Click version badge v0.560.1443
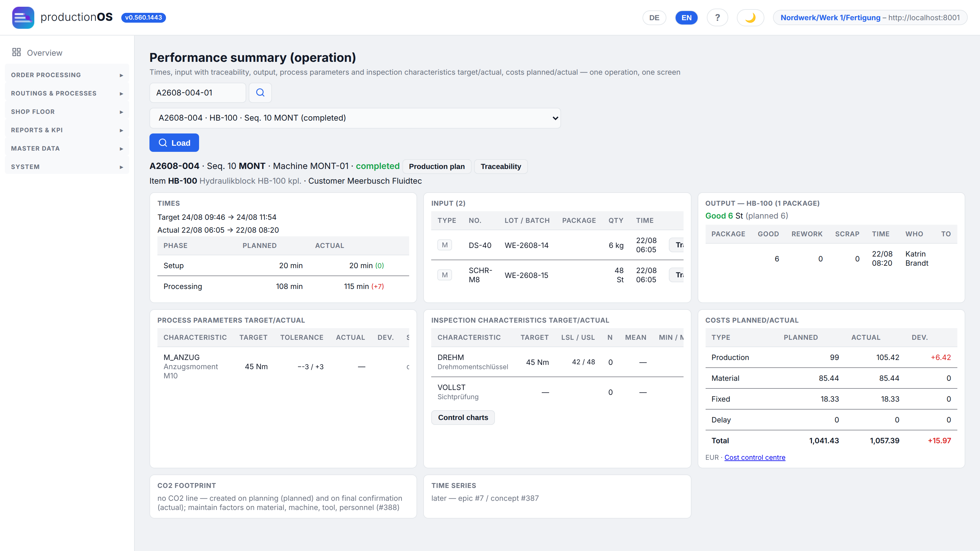This screenshot has width=980, height=551. pos(143,17)
